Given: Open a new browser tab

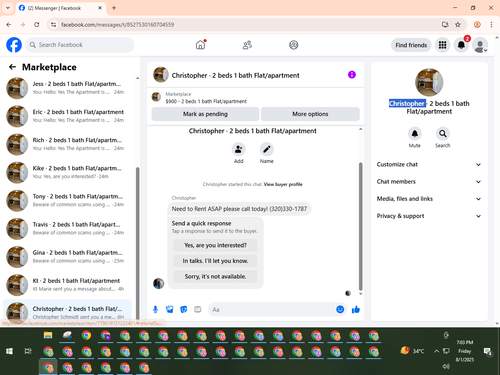Looking at the screenshot, I should click(114, 8).
